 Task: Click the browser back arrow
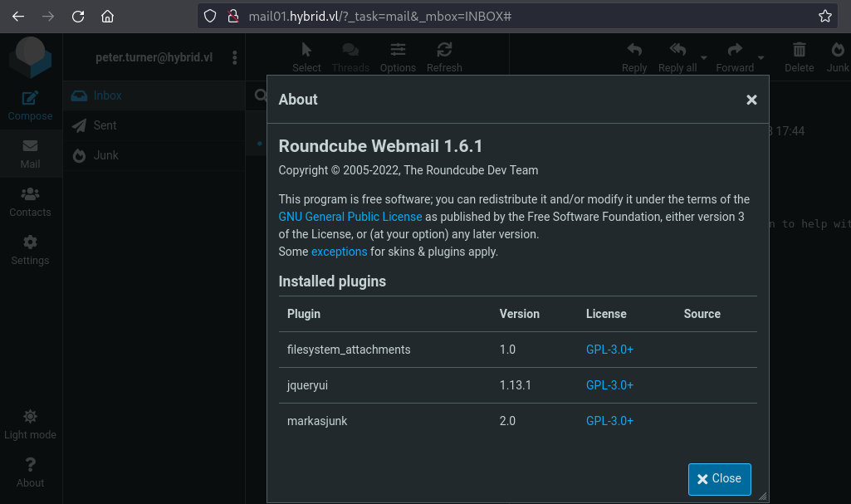tap(18, 17)
